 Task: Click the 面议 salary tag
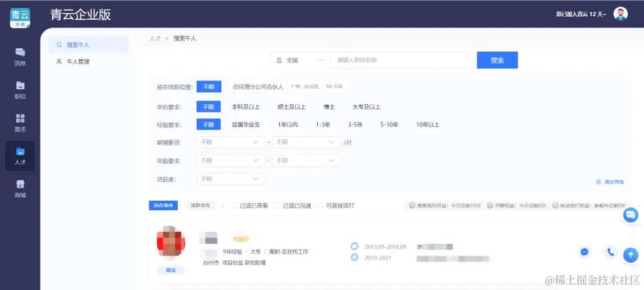(x=171, y=270)
